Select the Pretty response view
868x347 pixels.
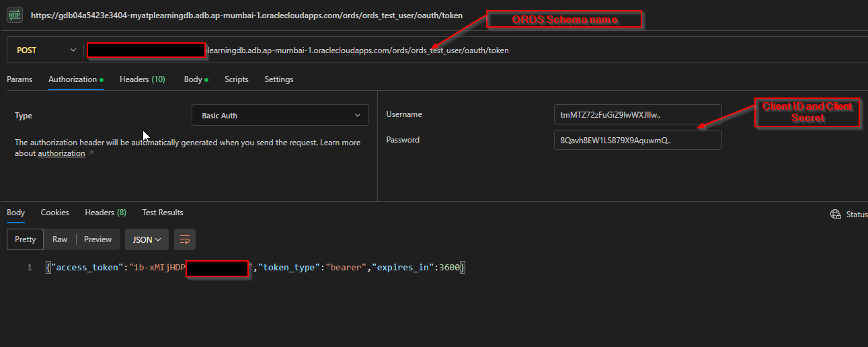(26, 239)
